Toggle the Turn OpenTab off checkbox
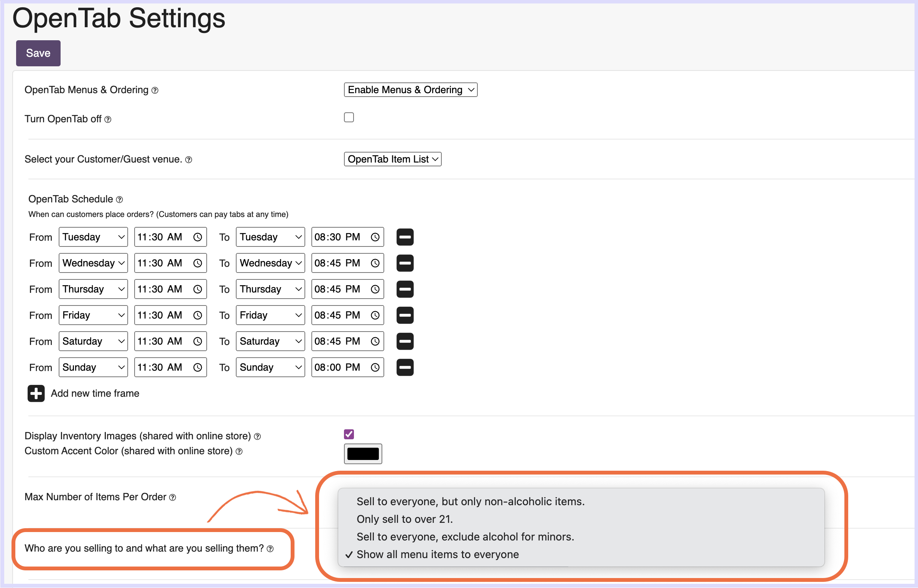918x588 pixels. point(349,117)
